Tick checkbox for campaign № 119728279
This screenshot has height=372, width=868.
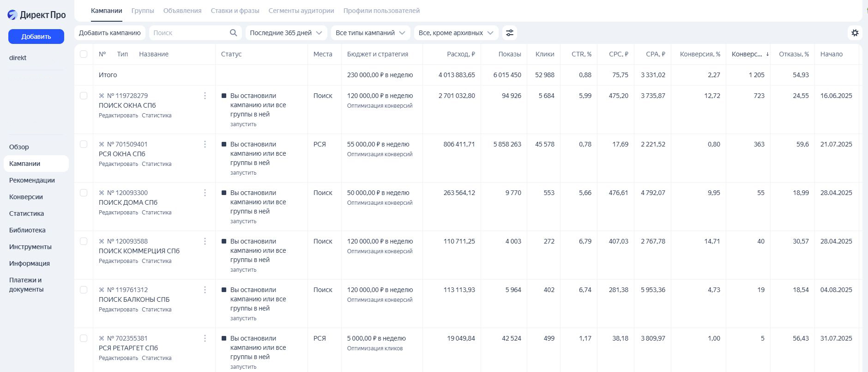pyautogui.click(x=84, y=96)
